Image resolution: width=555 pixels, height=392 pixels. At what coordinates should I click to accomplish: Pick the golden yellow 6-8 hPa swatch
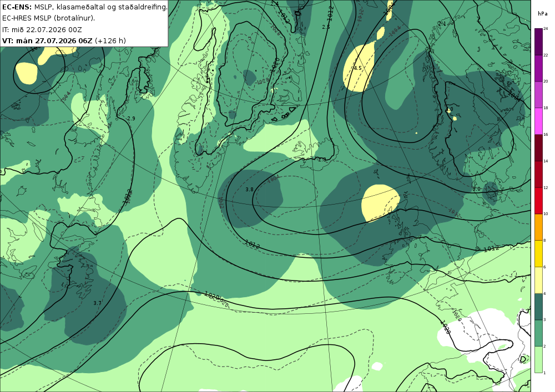pos(538,253)
